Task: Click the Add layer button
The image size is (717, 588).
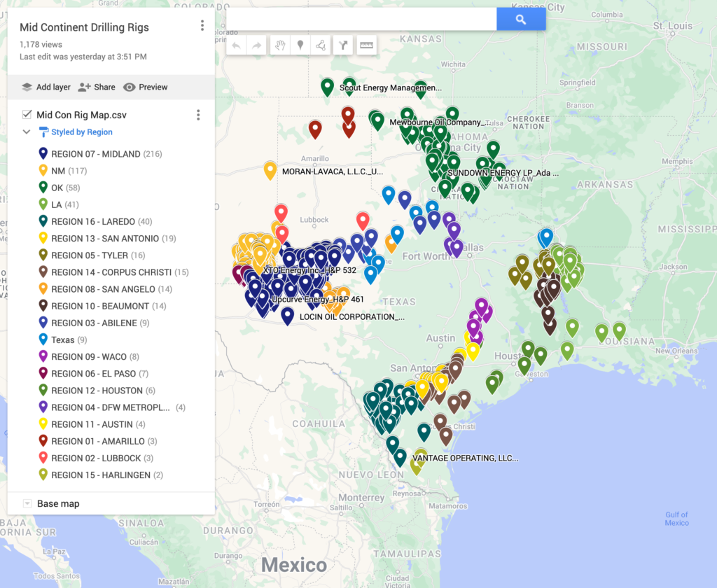Action: click(46, 87)
